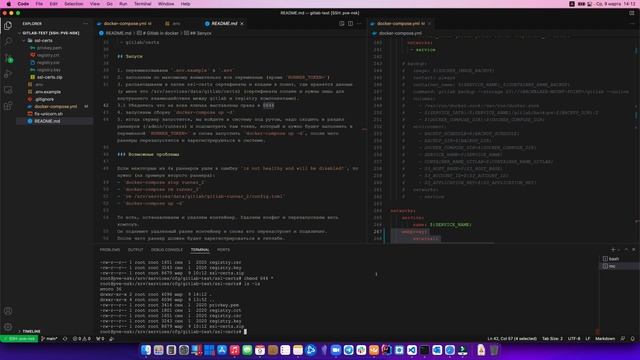Click Ln 42 cursor position in status bar
This screenshot has height=360, width=640.
click(512, 339)
